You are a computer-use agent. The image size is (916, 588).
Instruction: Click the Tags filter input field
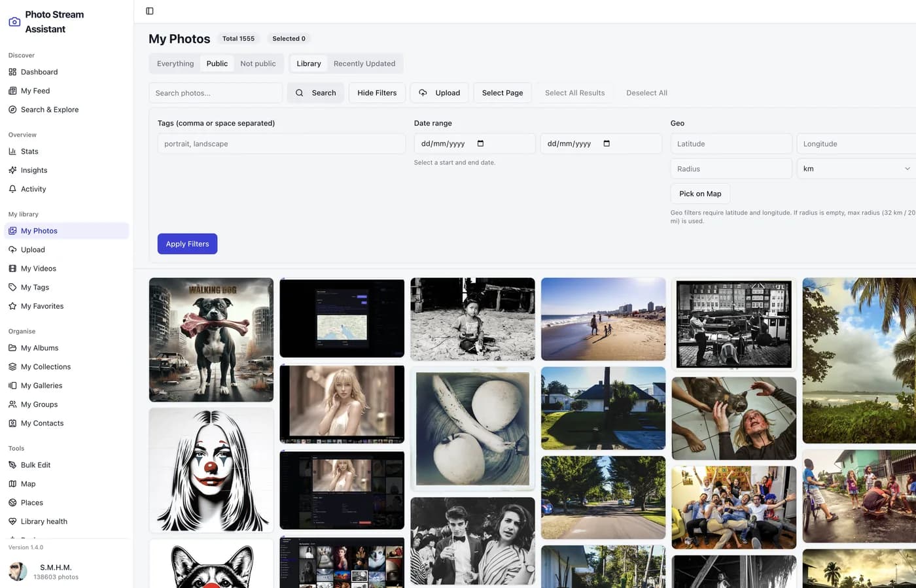point(281,144)
